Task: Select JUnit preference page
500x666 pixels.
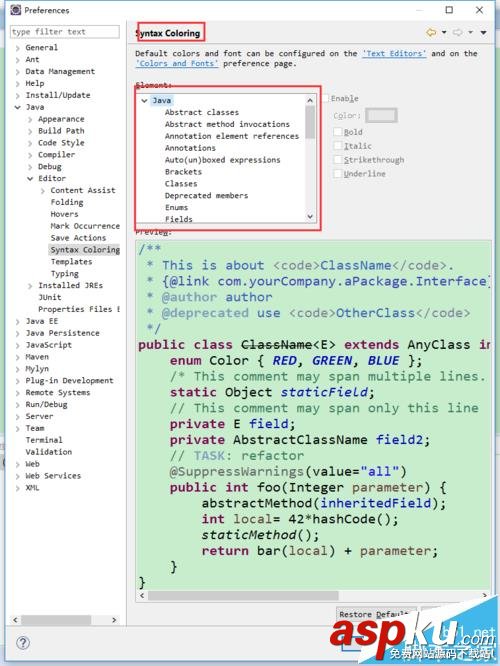Action: [50, 297]
